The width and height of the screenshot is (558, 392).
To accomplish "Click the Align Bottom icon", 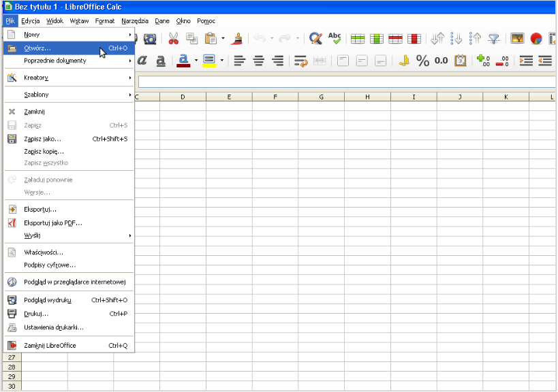I will tap(380, 61).
